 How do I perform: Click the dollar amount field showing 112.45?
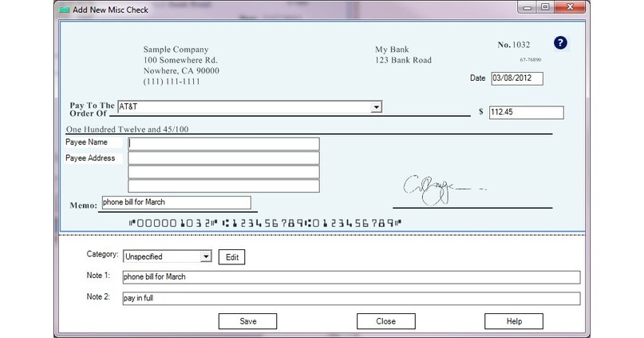click(527, 112)
